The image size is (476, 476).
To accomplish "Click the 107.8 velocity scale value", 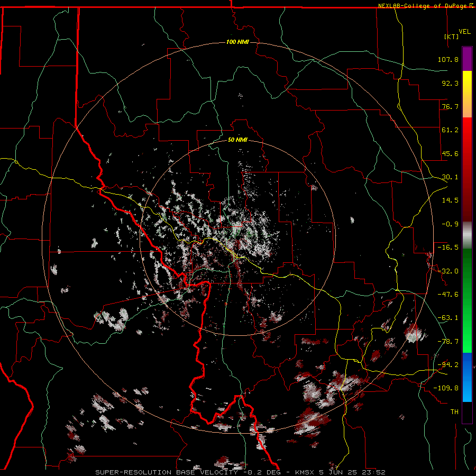I will 448,59.
